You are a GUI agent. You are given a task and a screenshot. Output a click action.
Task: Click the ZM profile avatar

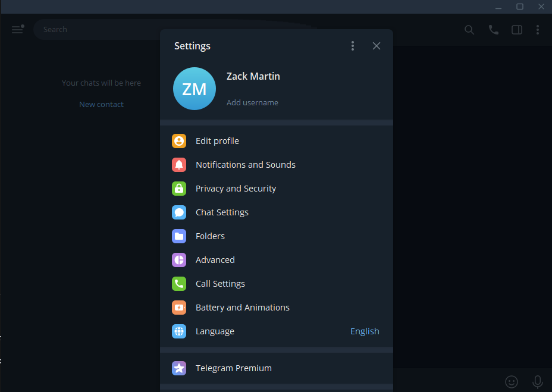coord(195,89)
